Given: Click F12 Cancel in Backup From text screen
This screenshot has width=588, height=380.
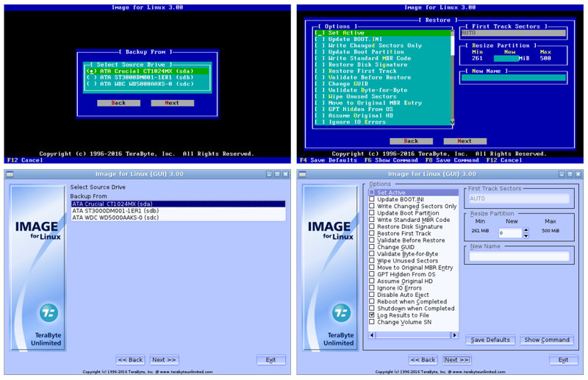Looking at the screenshot, I should (x=25, y=160).
